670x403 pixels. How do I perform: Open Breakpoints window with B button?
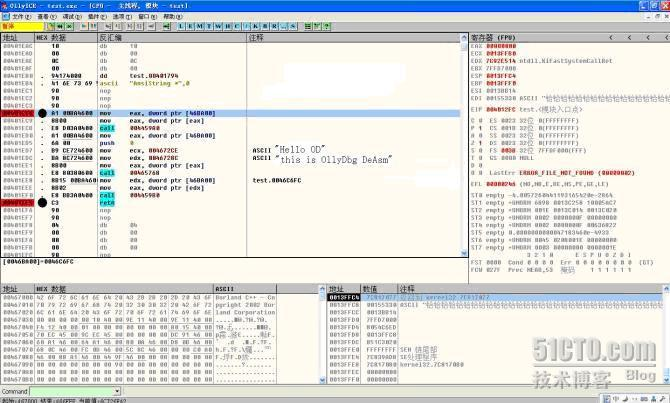click(x=265, y=26)
